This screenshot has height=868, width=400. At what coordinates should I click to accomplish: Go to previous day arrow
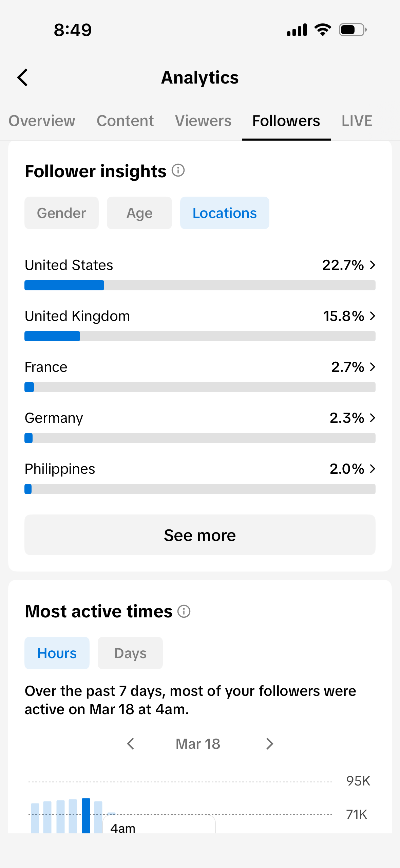click(131, 744)
